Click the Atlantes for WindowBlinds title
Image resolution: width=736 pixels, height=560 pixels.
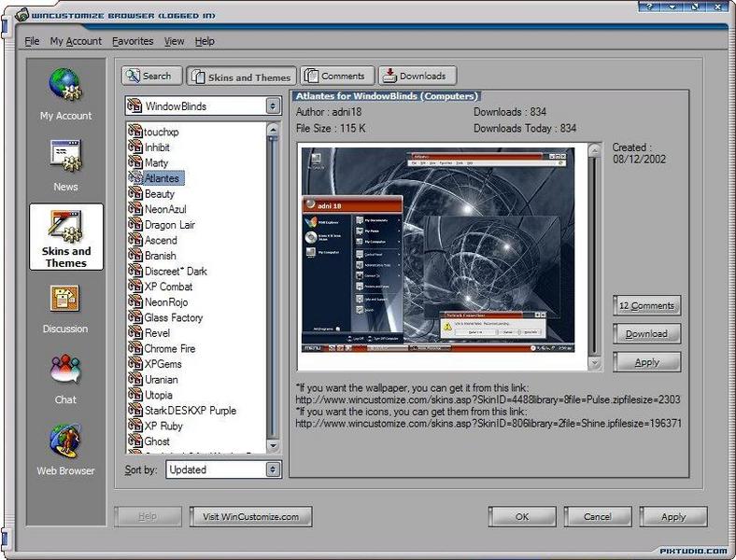[387, 96]
